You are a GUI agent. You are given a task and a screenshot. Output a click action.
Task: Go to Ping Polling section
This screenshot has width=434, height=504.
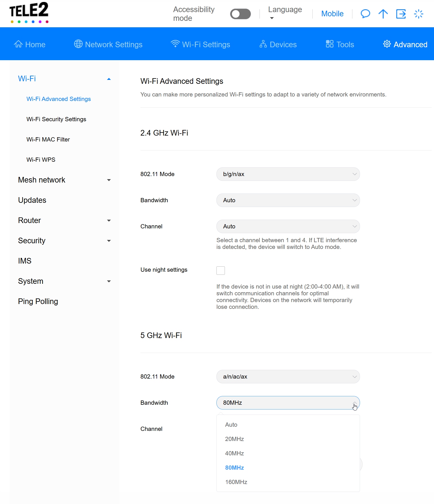pos(38,301)
